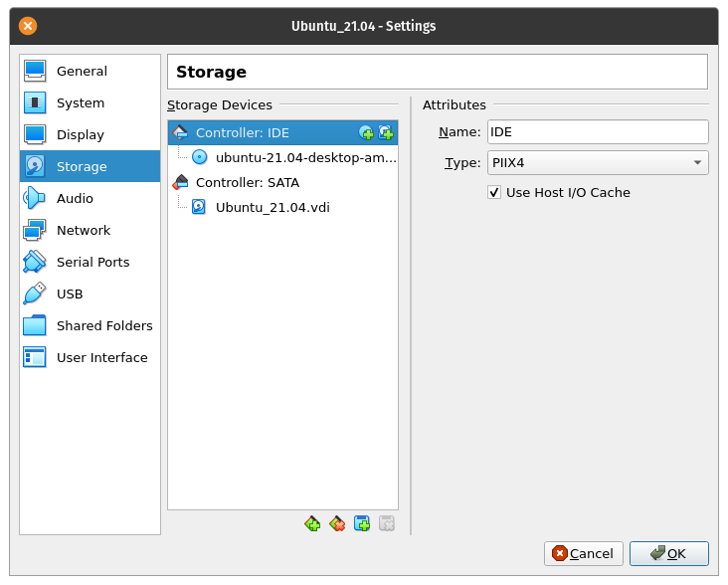Select the Ubuntu_21.04.vdi hard disk
This screenshot has height=585, width=728.
(x=272, y=207)
